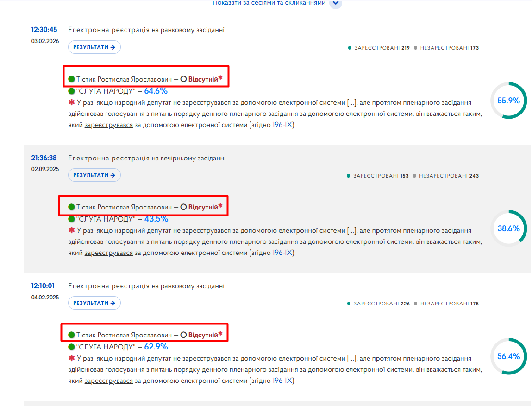
Task: Open results for the 03.02.2026 registration
Action: pyautogui.click(x=94, y=47)
